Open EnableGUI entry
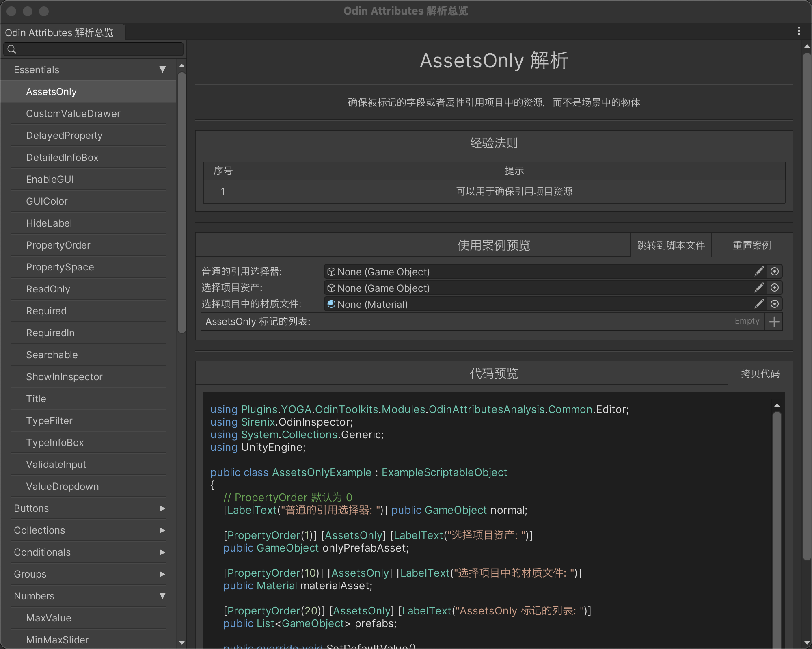812x649 pixels. [89, 179]
